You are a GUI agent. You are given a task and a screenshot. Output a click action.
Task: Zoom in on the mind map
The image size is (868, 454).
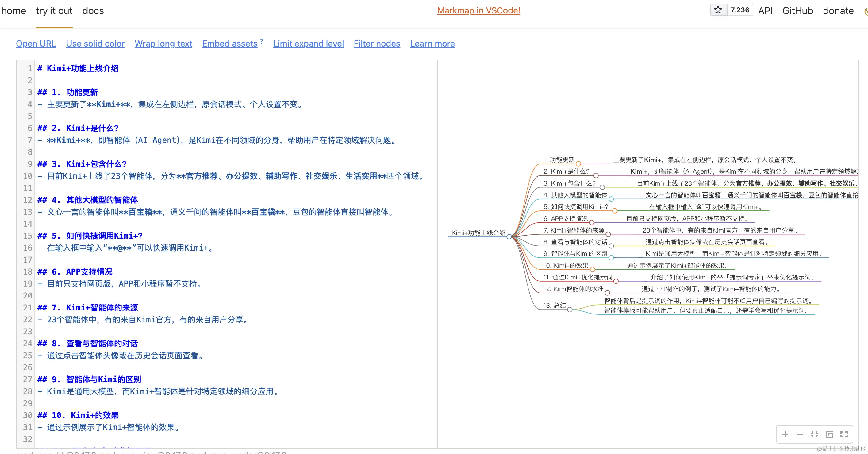click(785, 435)
